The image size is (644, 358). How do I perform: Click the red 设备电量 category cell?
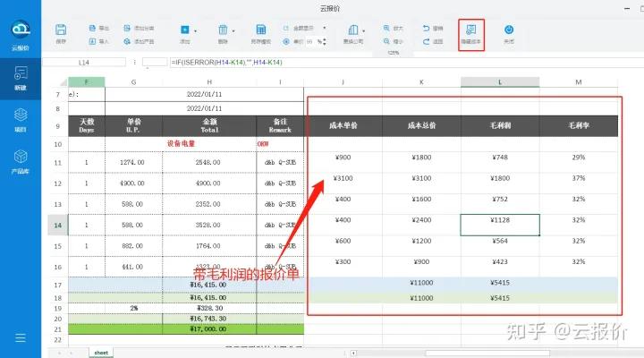pos(181,143)
